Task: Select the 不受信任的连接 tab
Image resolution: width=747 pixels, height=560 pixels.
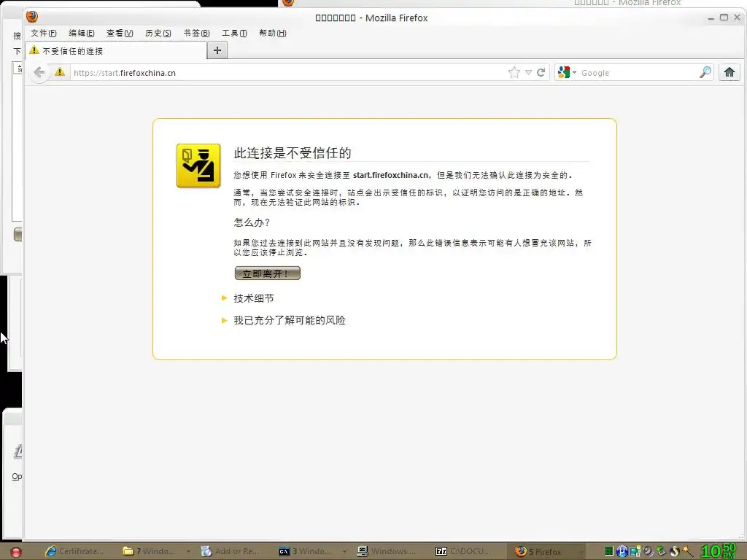Action: [117, 50]
